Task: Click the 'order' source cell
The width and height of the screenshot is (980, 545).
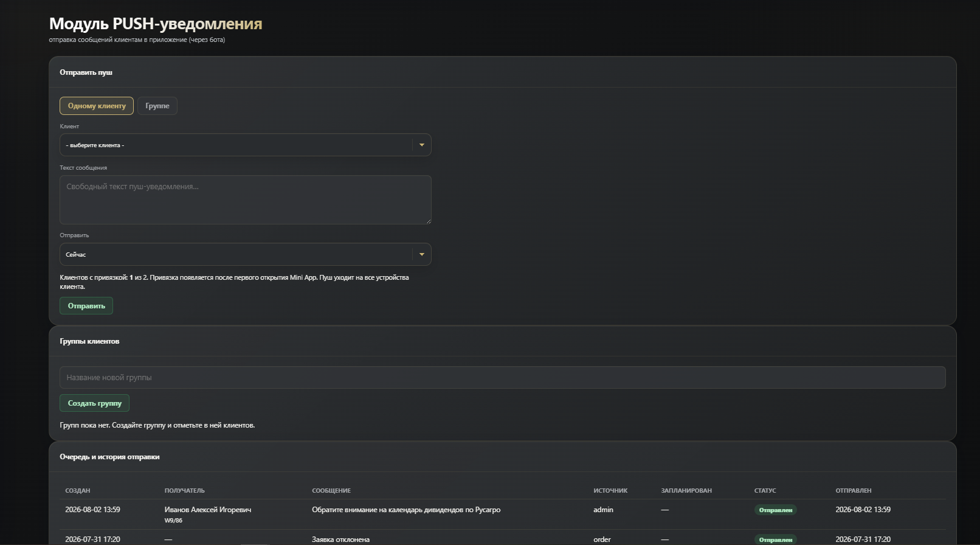Action: (602, 540)
